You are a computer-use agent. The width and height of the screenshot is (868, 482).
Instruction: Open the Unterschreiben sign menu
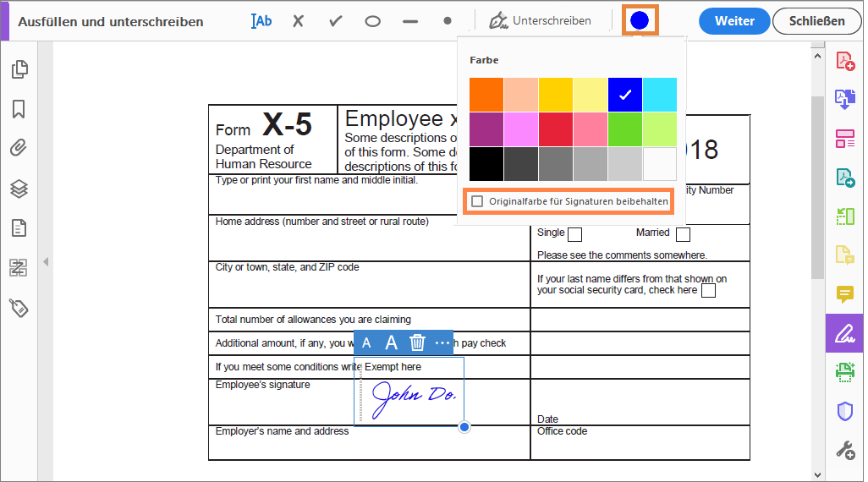coord(540,21)
